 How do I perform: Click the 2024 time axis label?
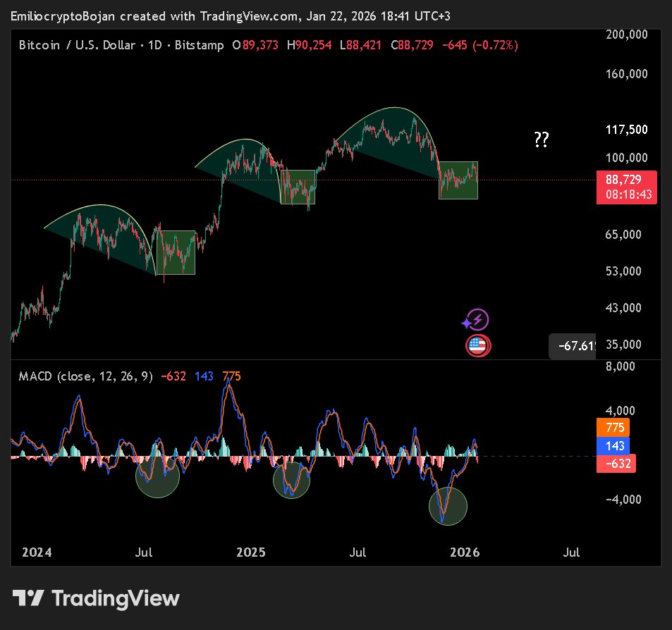click(37, 552)
